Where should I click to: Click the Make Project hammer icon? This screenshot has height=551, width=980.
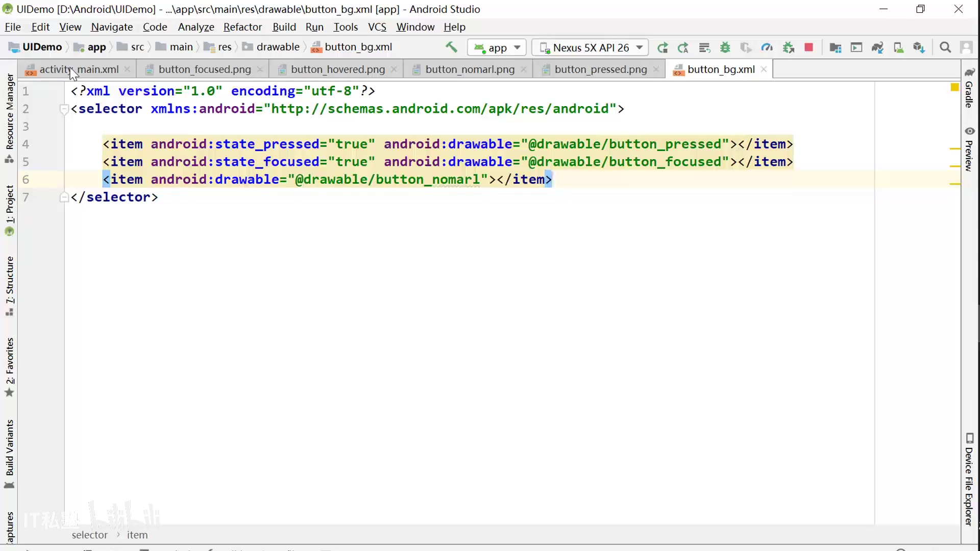(451, 47)
